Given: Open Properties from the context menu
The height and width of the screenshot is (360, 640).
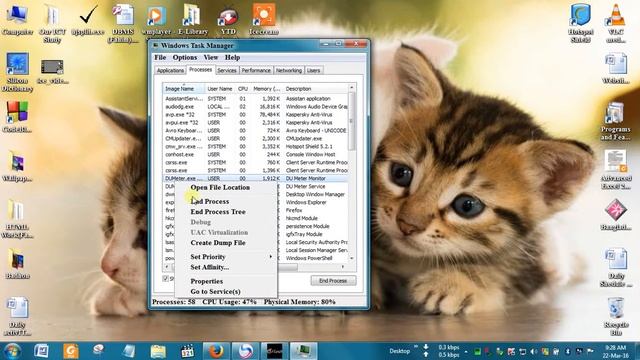Looking at the screenshot, I should 226,281.
